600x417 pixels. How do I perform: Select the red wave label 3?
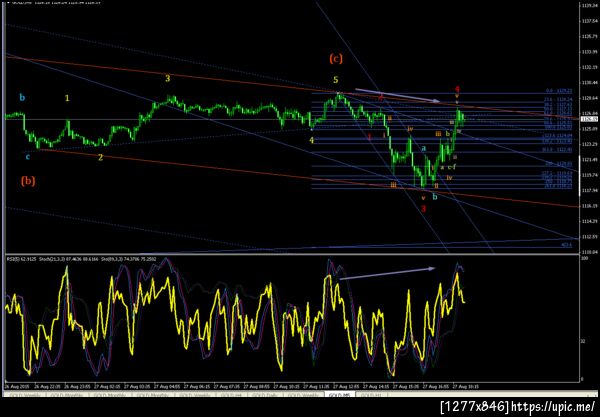(x=423, y=208)
